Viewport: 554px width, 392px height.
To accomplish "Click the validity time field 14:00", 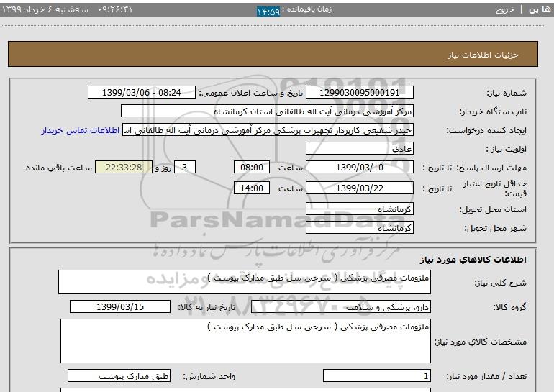I will click(x=252, y=188).
